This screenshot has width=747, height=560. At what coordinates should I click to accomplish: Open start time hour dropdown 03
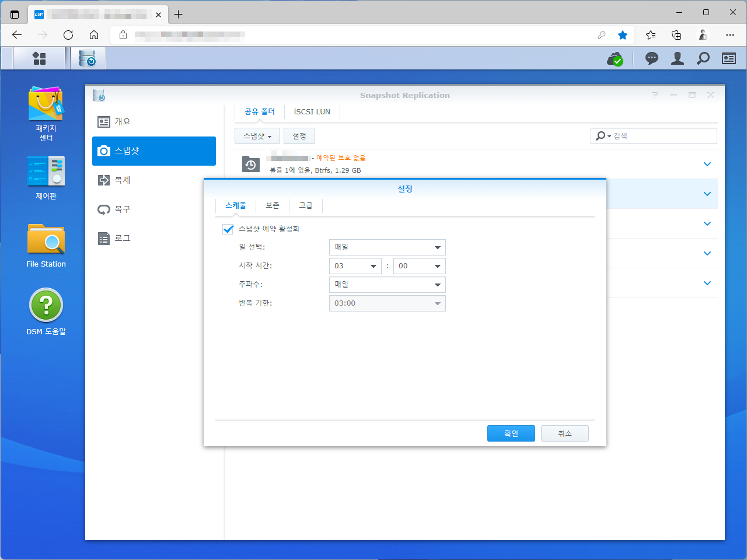pos(355,266)
